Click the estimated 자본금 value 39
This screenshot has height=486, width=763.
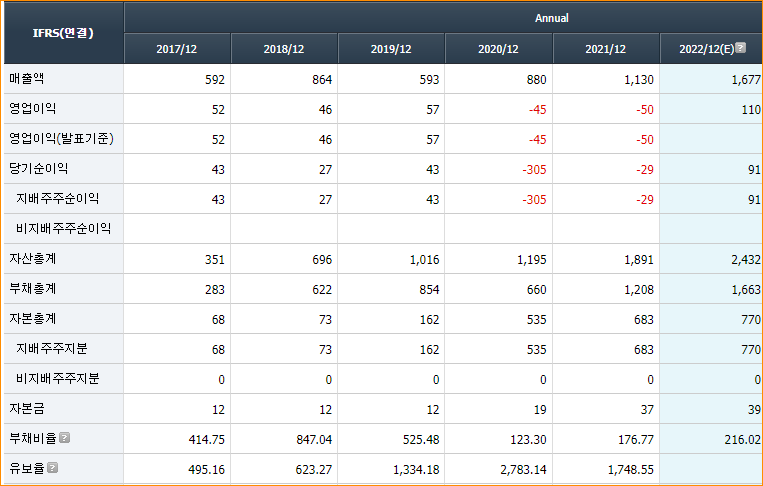(754, 410)
